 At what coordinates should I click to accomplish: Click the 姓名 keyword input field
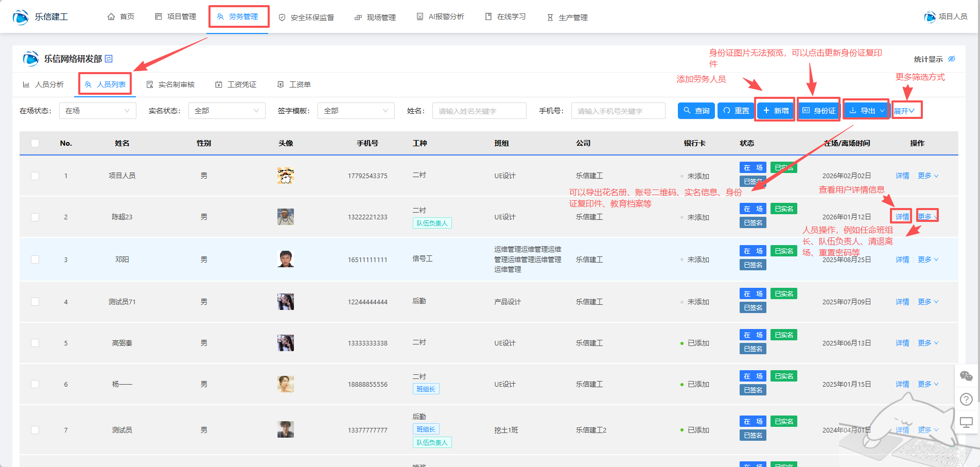479,111
